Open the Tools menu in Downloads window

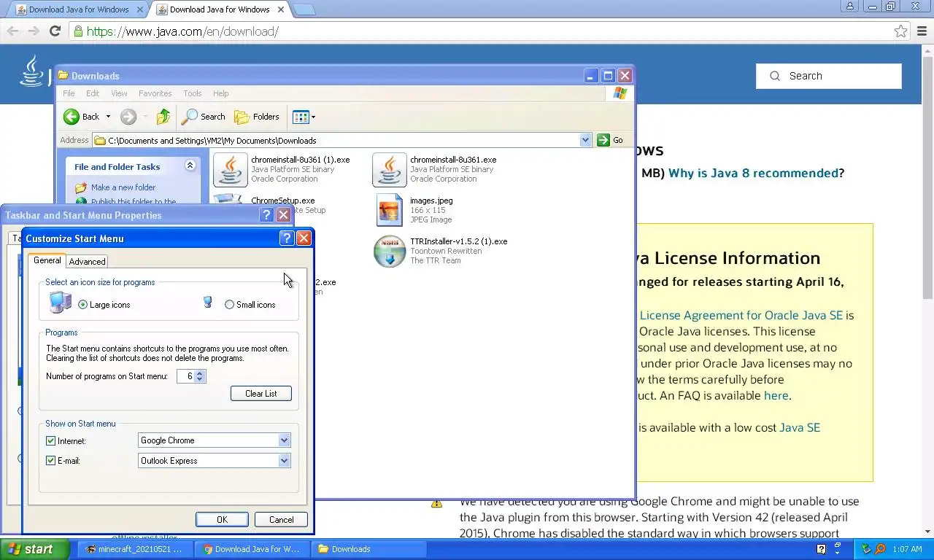click(193, 93)
